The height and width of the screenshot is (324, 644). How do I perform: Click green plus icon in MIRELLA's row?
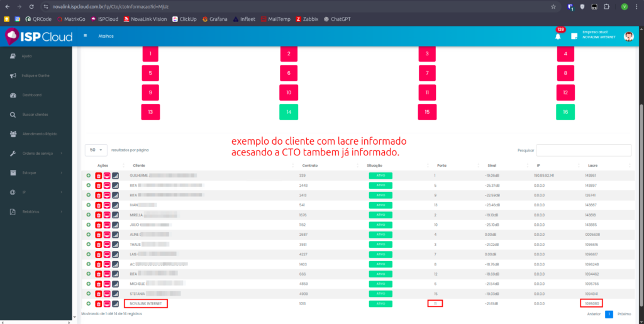pos(89,215)
